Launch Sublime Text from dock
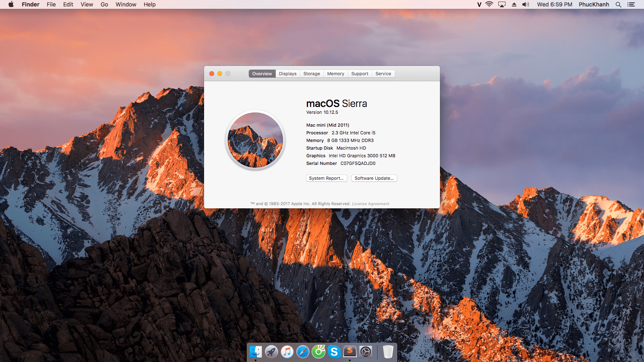Image resolution: width=644 pixels, height=362 pixels. click(350, 352)
